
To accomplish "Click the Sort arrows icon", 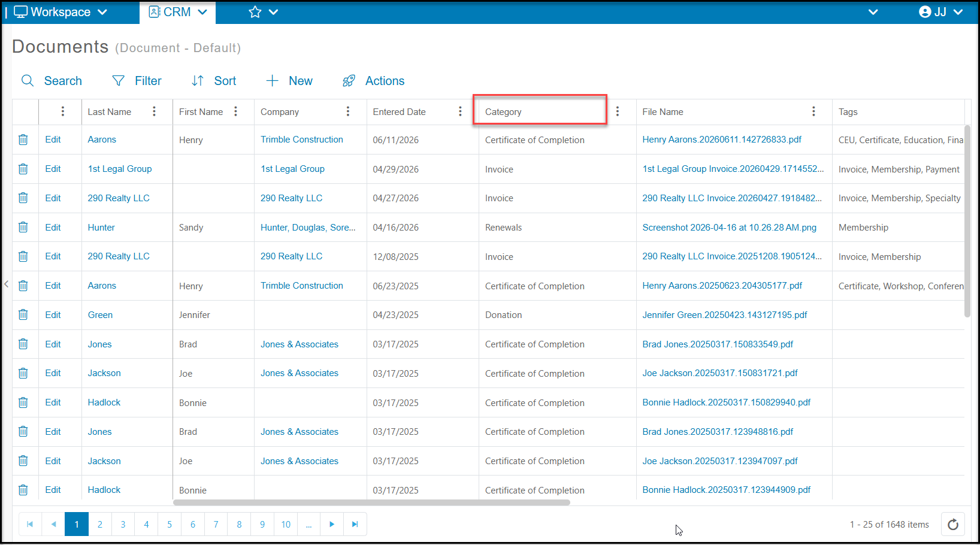I will (198, 81).
